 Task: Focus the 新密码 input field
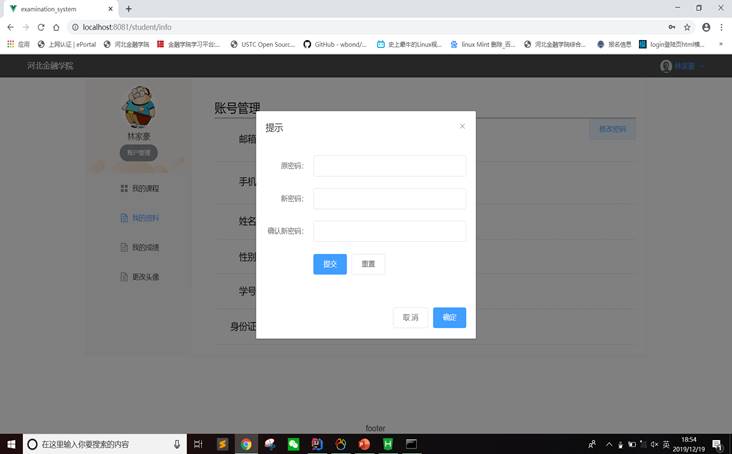click(389, 198)
